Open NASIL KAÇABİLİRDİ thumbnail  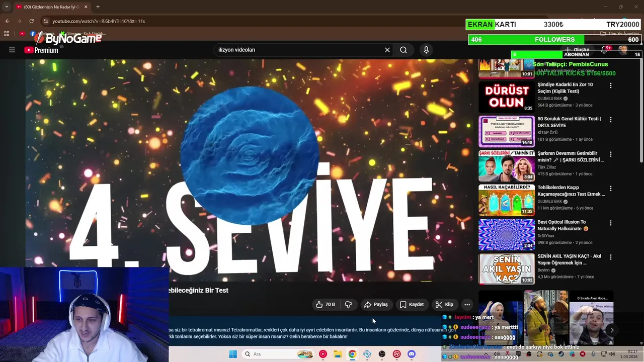507,200
